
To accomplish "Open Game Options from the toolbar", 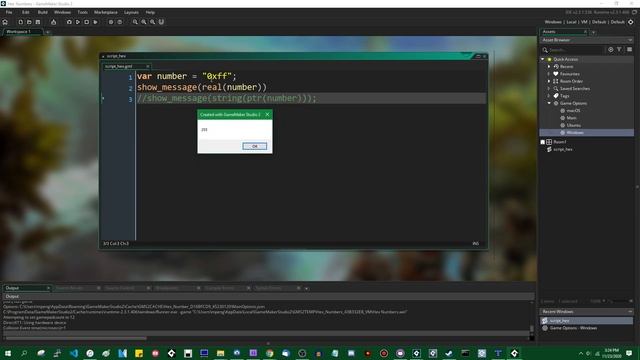I will click(111, 22).
